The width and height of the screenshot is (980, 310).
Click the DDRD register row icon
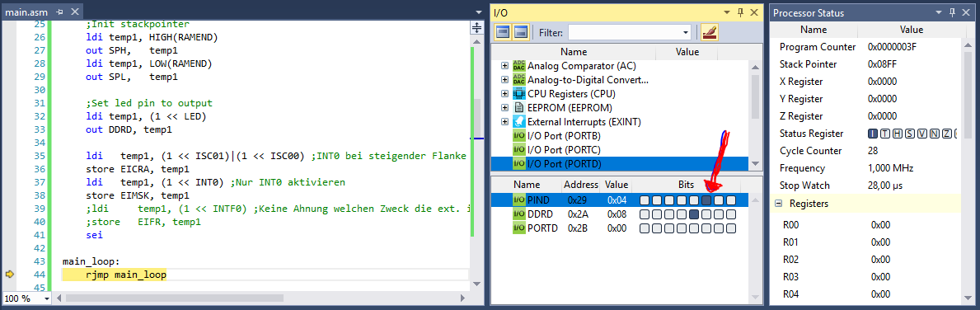[x=518, y=214]
